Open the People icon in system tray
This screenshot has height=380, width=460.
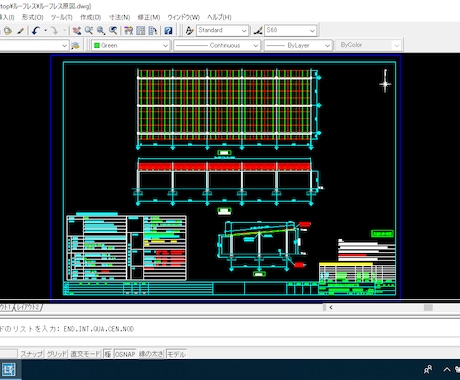pyautogui.click(x=428, y=369)
